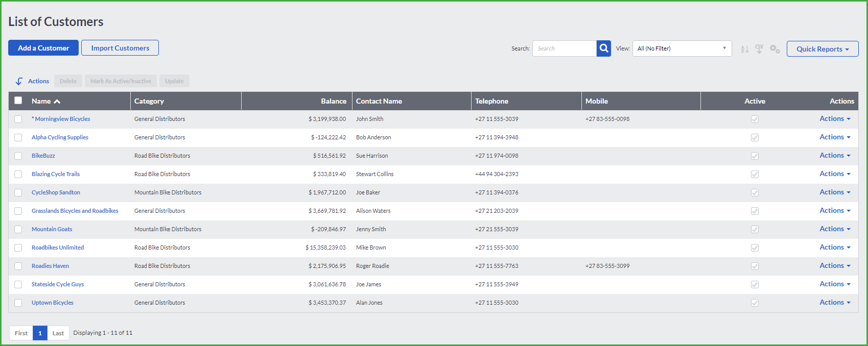868x346 pixels.
Task: Click the Update bulk action button
Action: pyautogui.click(x=174, y=81)
